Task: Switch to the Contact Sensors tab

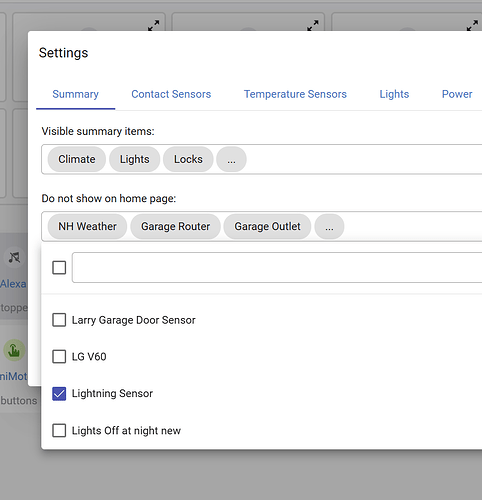Action: point(171,94)
